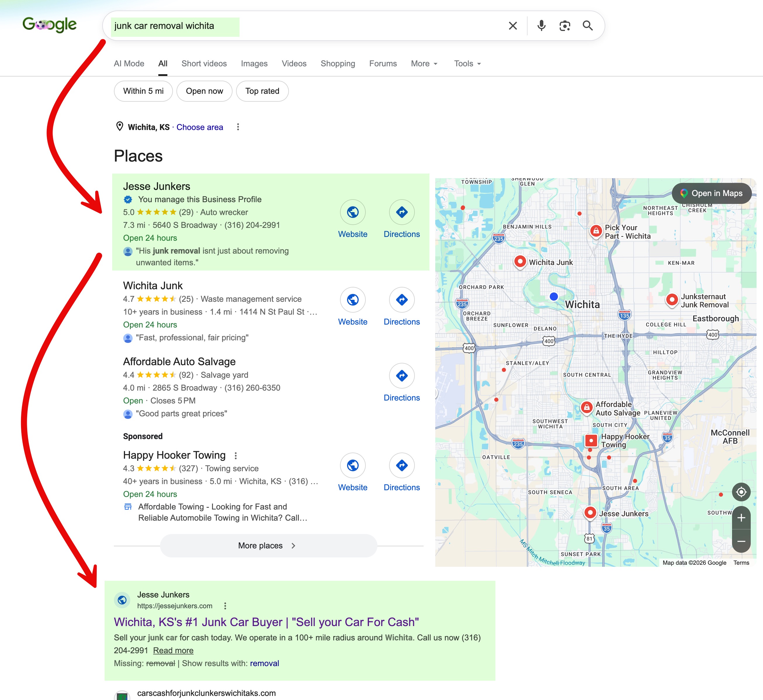Open search by image camera icon
This screenshot has height=700, width=763.
pos(565,26)
